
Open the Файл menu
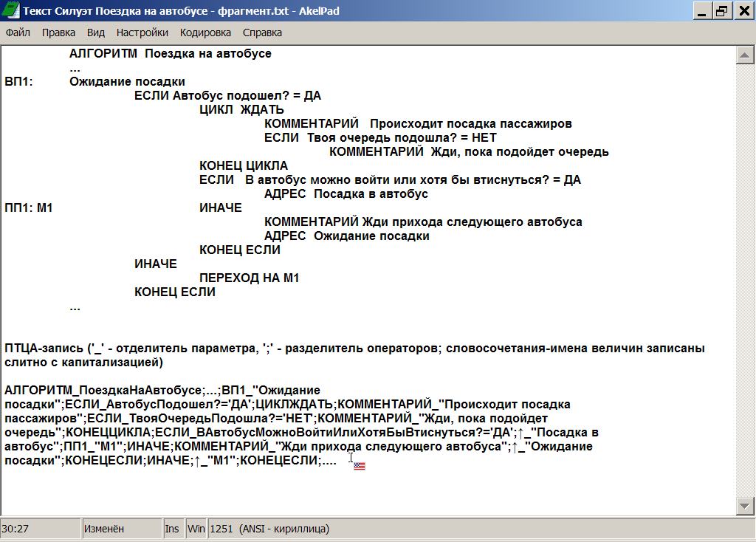18,32
